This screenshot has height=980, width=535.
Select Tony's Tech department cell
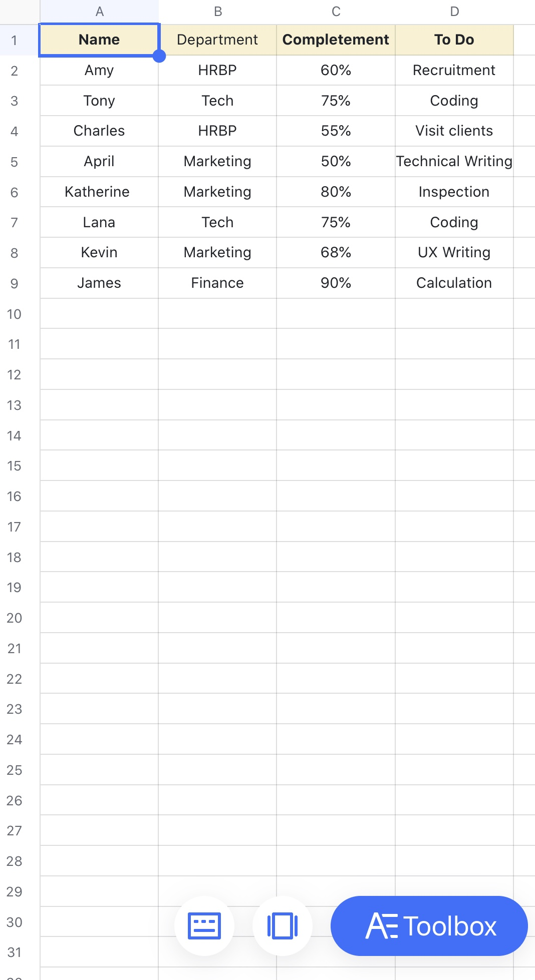tap(217, 101)
